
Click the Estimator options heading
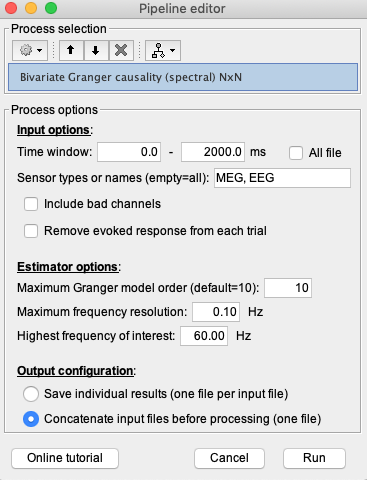pyautogui.click(x=68, y=267)
